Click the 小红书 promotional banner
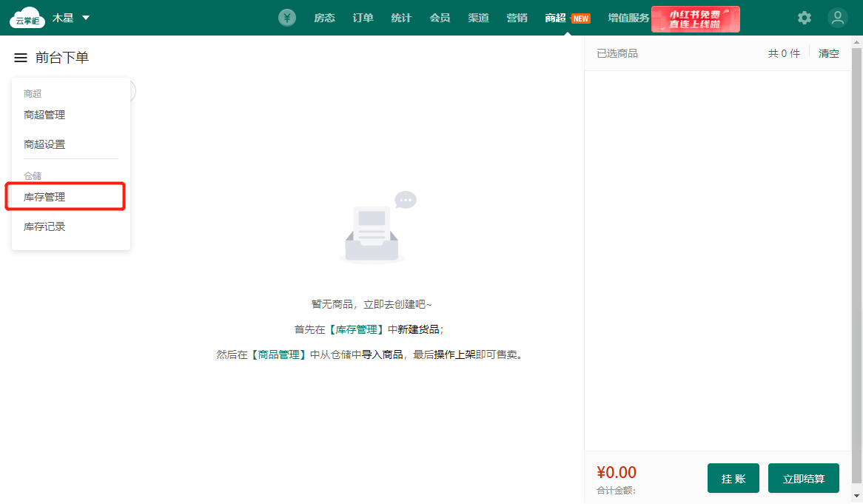863x504 pixels. (x=695, y=19)
